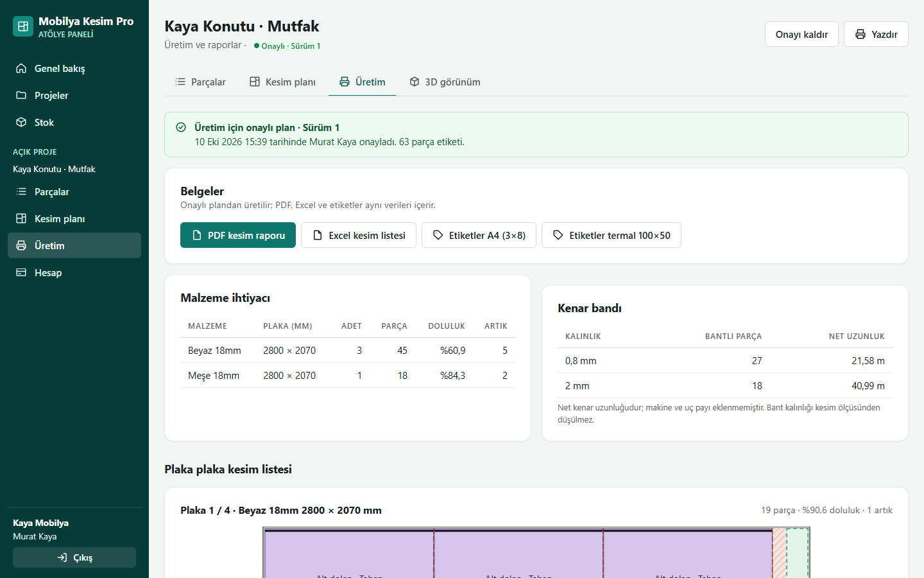Generate Etiketler termal 100×50 labels
This screenshot has width=924, height=578.
click(x=612, y=235)
